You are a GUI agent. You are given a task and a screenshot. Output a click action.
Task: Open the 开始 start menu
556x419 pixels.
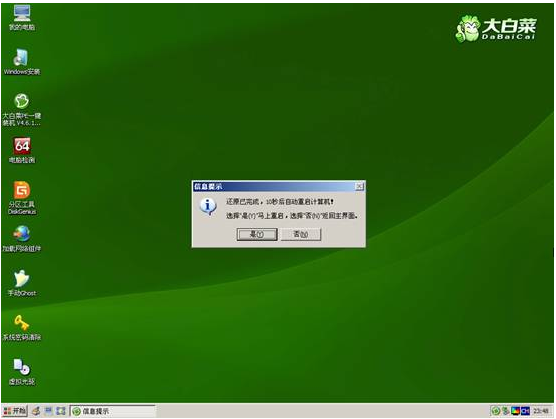point(15,411)
